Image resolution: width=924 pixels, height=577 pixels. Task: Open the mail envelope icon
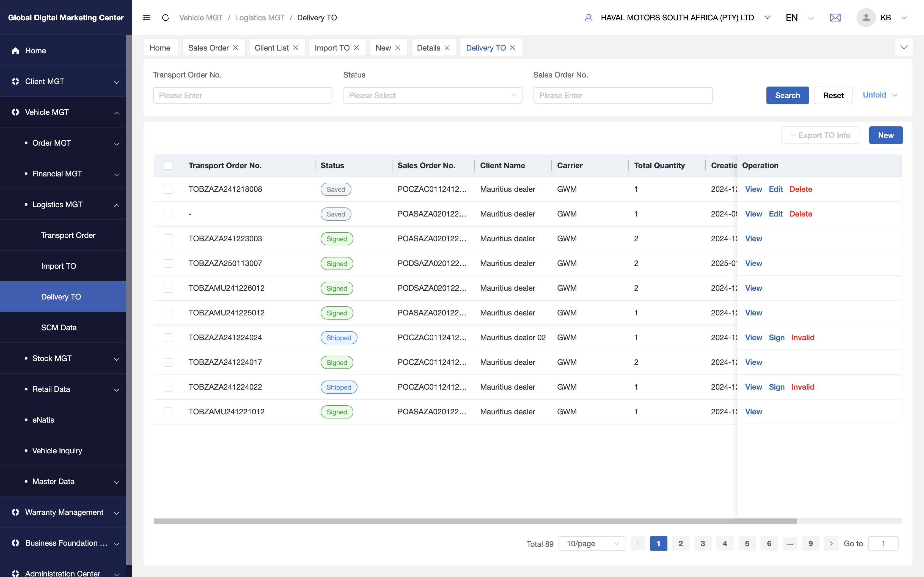(835, 18)
